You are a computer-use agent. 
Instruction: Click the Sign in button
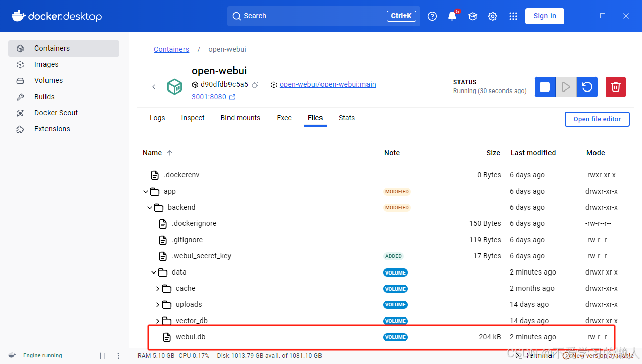click(x=544, y=16)
